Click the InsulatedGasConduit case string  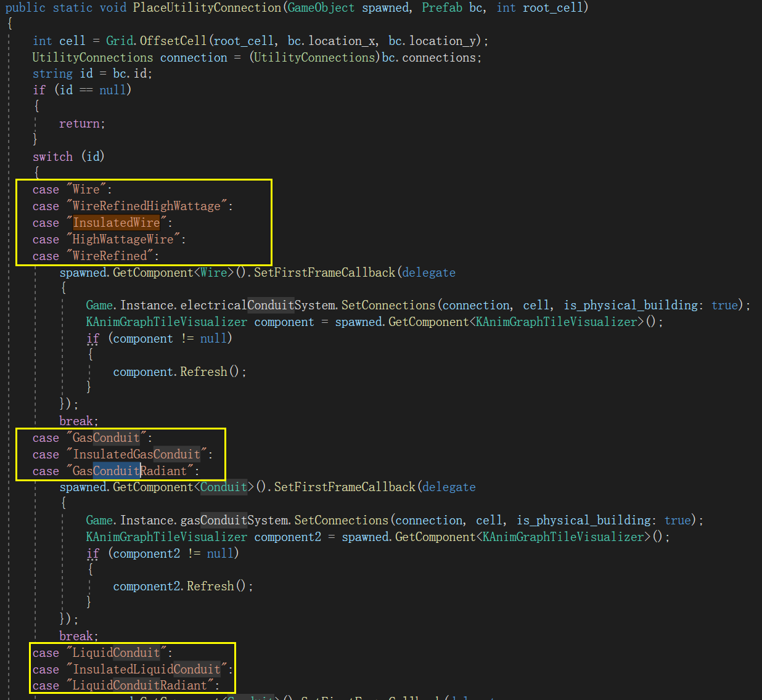coord(136,455)
